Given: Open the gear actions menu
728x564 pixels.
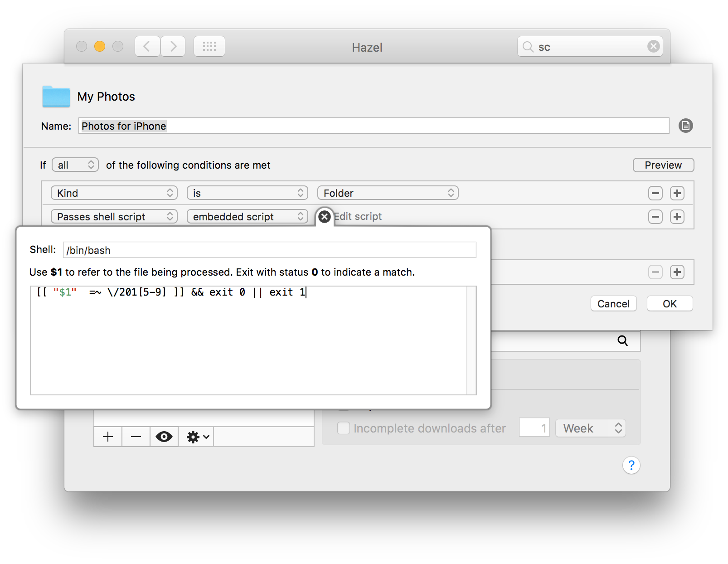Looking at the screenshot, I should [x=198, y=437].
